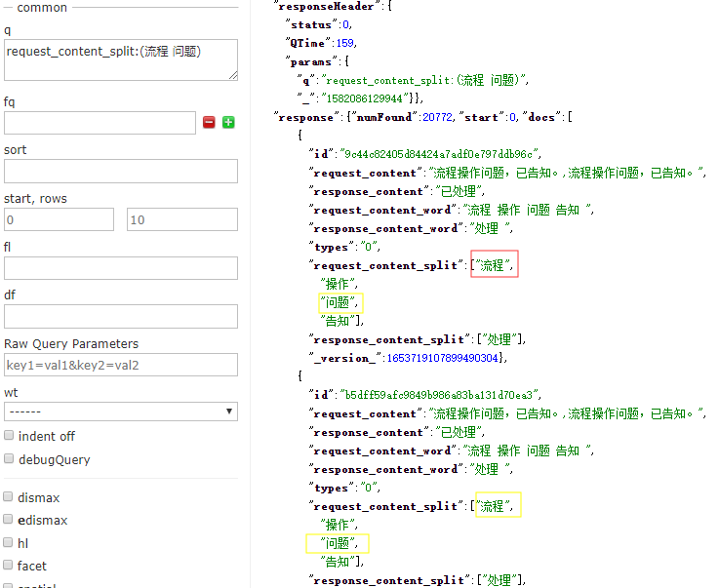Image resolution: width=719 pixels, height=588 pixels.
Task: Click the rows count field
Action: pos(182,219)
